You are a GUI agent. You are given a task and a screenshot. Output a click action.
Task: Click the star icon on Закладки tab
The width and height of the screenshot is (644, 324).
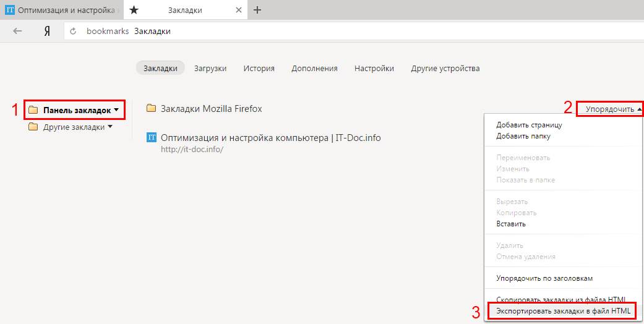pos(134,11)
